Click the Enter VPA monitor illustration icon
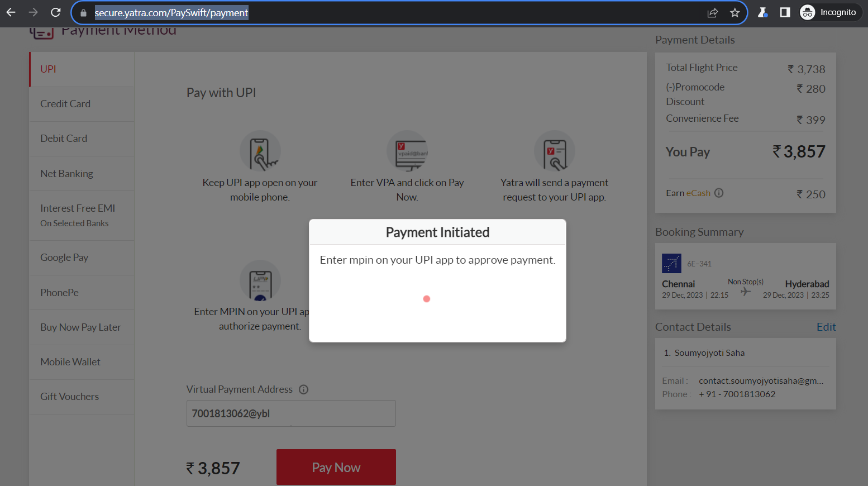Screen dimensions: 868x486 407,151
